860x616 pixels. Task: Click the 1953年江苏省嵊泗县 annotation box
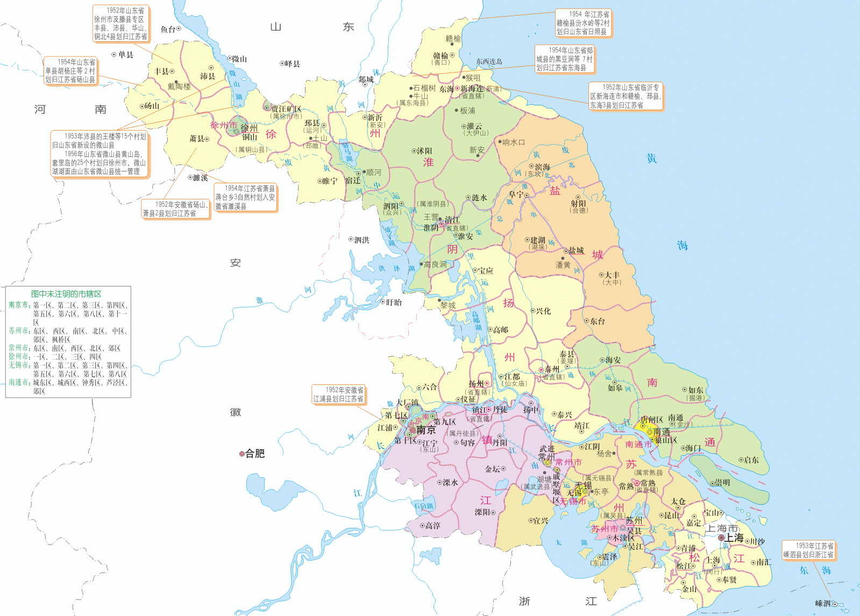click(808, 550)
